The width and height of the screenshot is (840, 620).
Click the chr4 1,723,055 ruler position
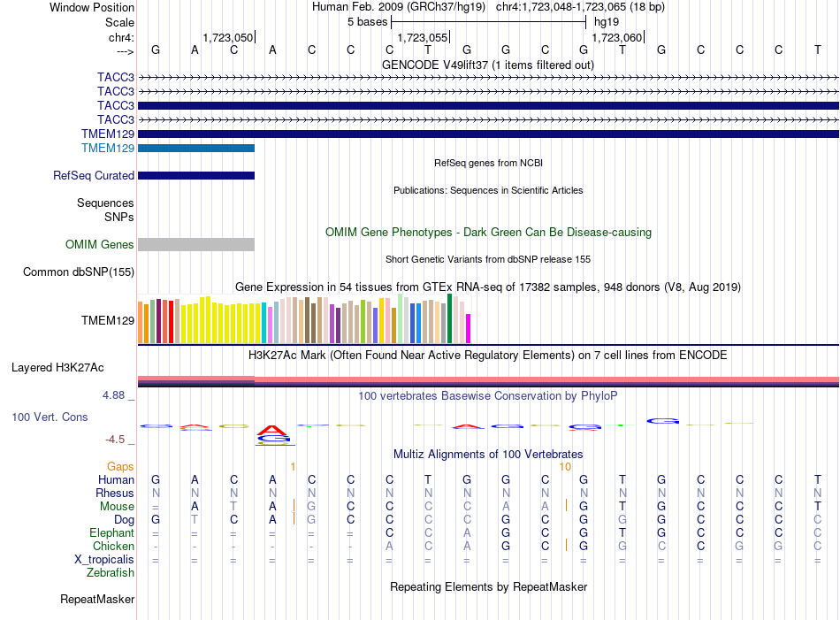[x=423, y=37]
